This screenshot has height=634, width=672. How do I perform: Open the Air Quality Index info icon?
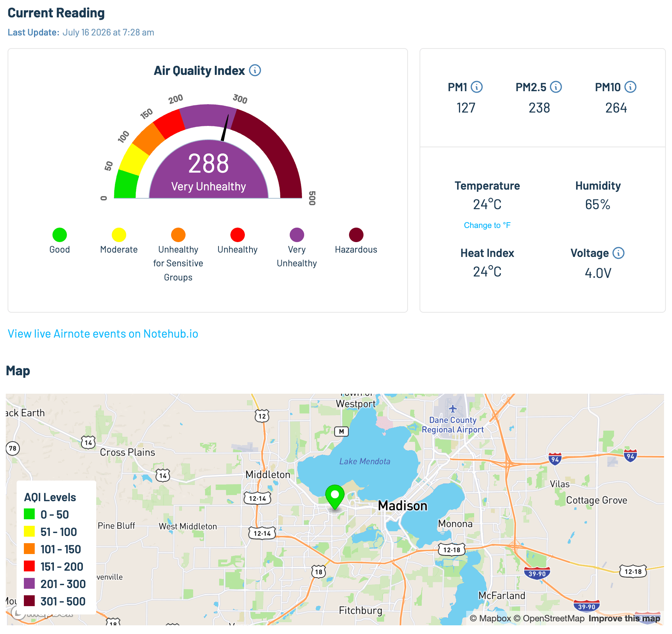(x=255, y=70)
